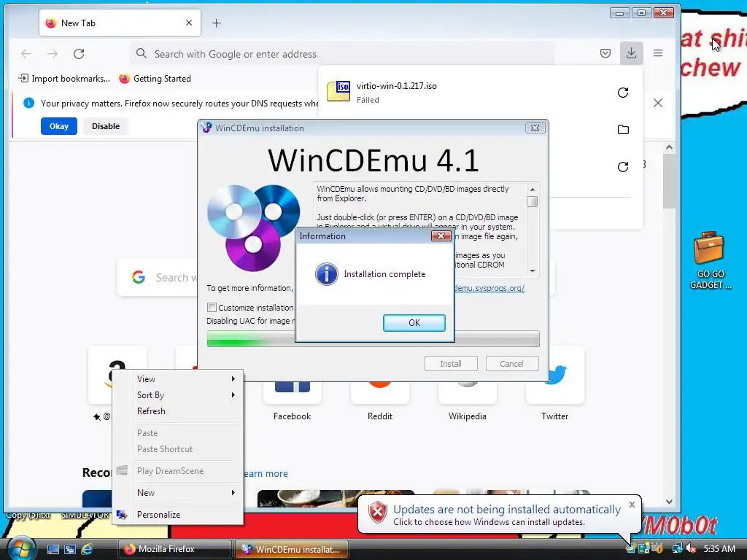Click the Personalize menu icon
This screenshot has width=747, height=560.
click(x=122, y=514)
